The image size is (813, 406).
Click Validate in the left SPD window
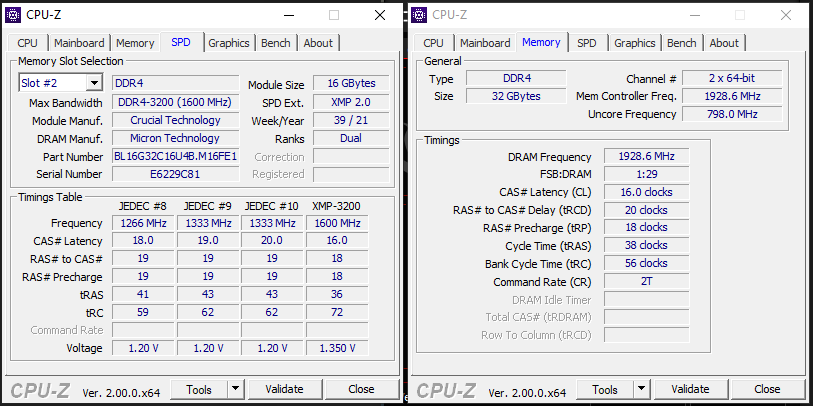coord(284,389)
